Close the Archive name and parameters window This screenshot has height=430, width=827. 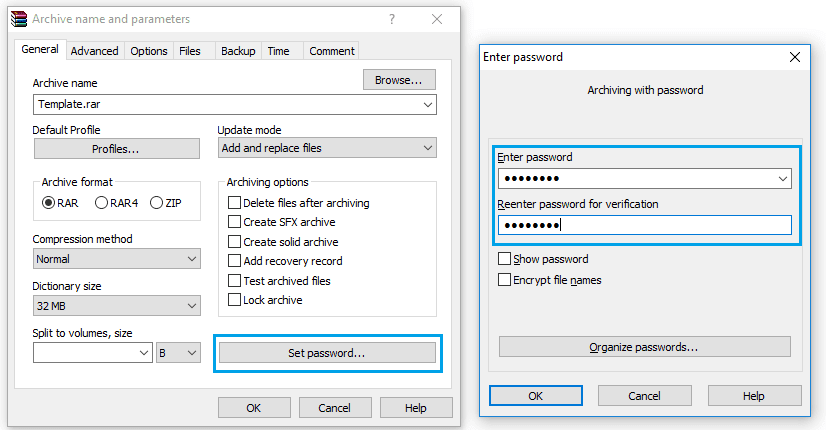pos(437,20)
